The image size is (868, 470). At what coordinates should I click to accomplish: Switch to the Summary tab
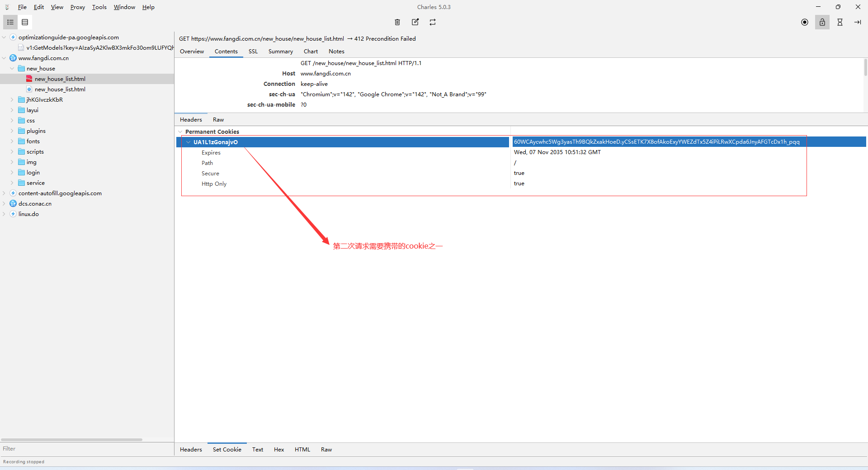[281, 52]
